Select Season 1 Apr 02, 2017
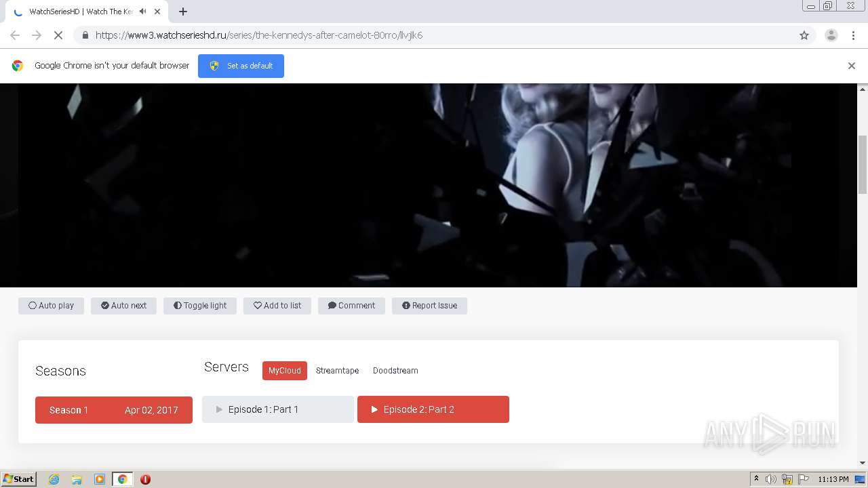The image size is (868, 488). point(114,410)
